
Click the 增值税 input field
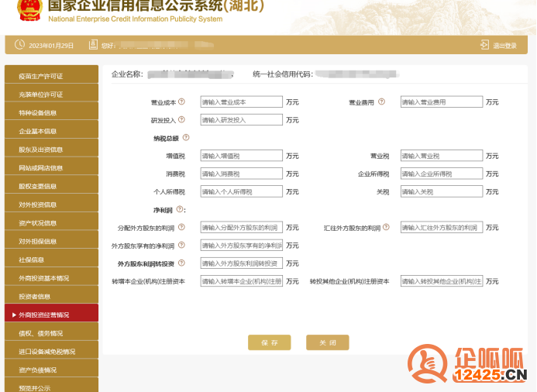pyautogui.click(x=241, y=156)
